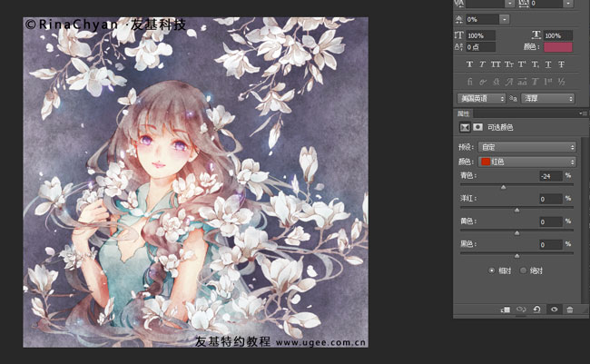
Task: Switch to the 属性 Properties tab
Action: coord(463,113)
